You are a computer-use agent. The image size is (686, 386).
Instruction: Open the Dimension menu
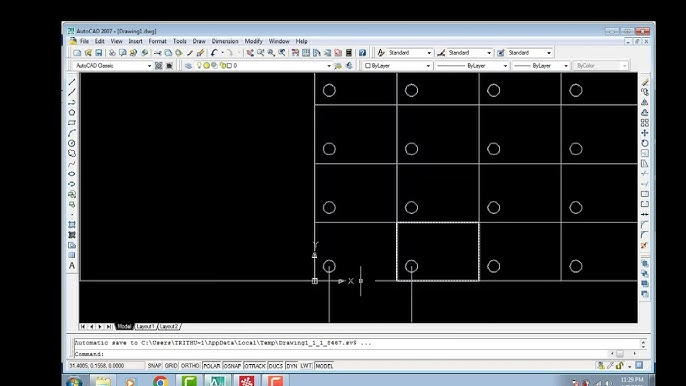[x=225, y=41]
